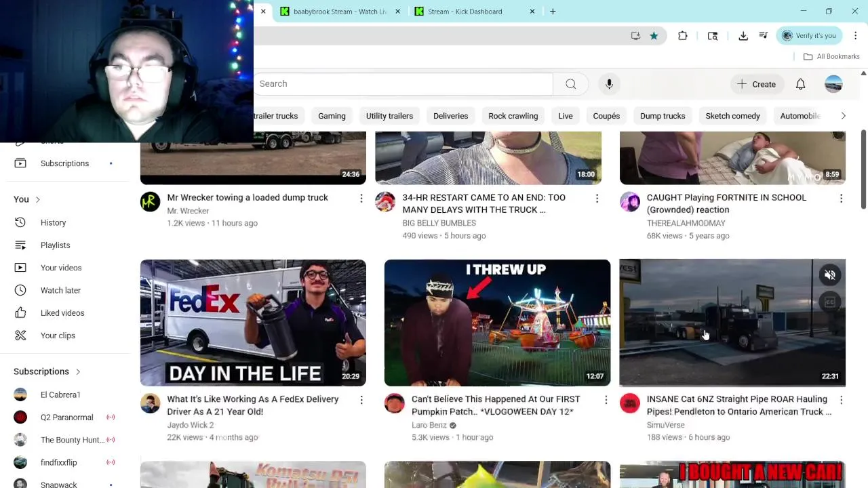Open Q2 Paranormal channel subscription

tap(65, 418)
